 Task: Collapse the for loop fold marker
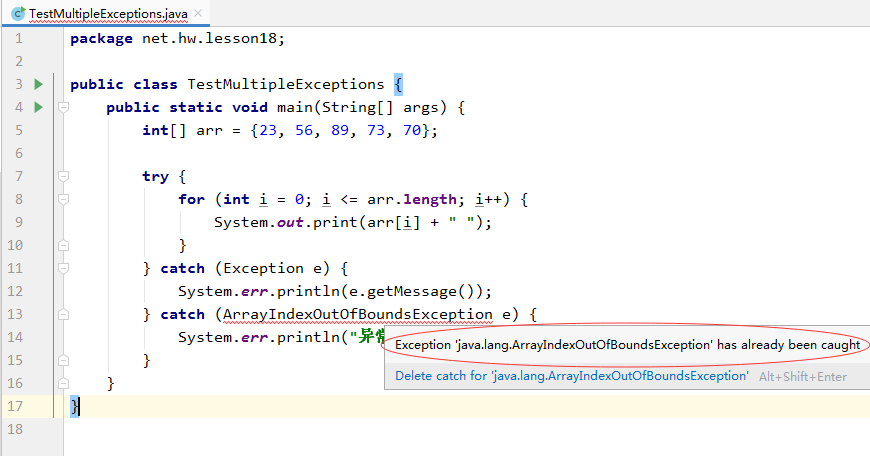[x=63, y=199]
